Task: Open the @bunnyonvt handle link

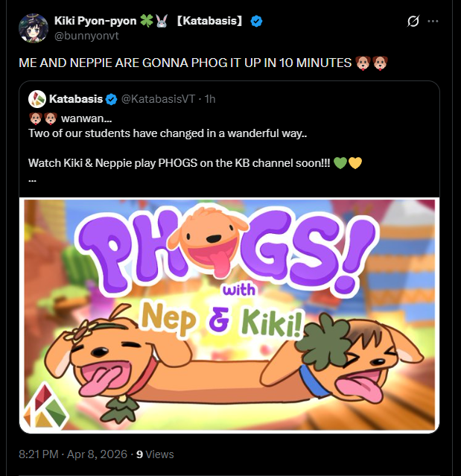Action: pos(86,36)
